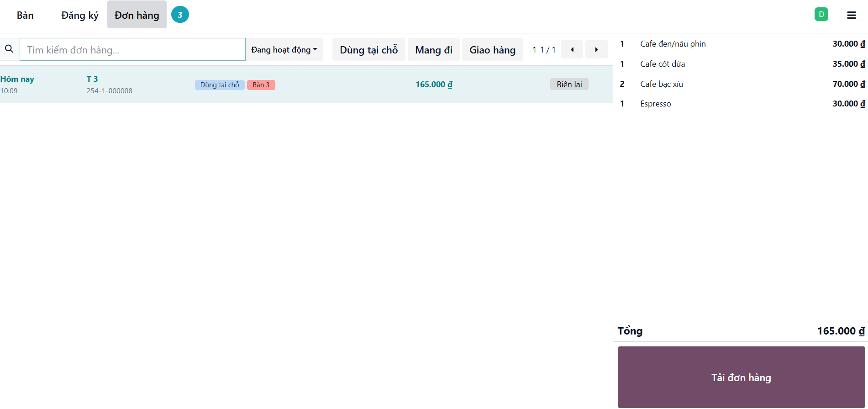The image size is (868, 409).
Task: Go to previous page of orders
Action: point(572,50)
